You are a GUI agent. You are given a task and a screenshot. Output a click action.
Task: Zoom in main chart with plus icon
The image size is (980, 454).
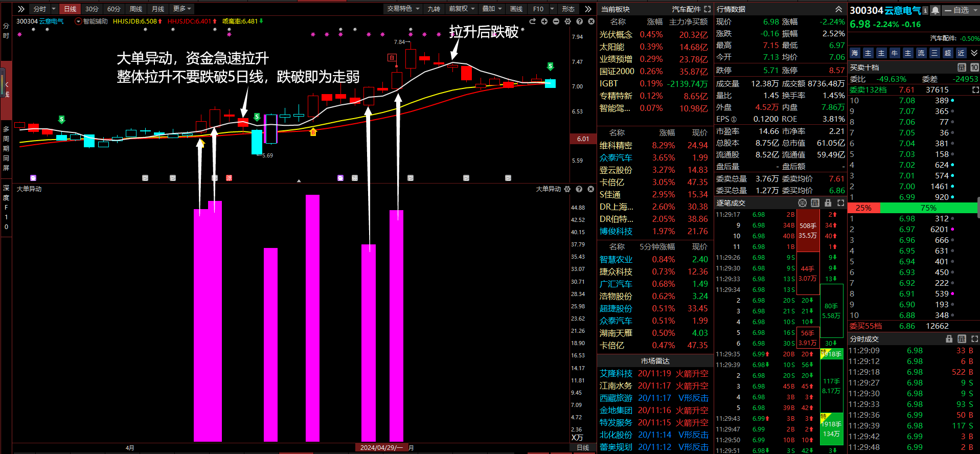(544, 21)
